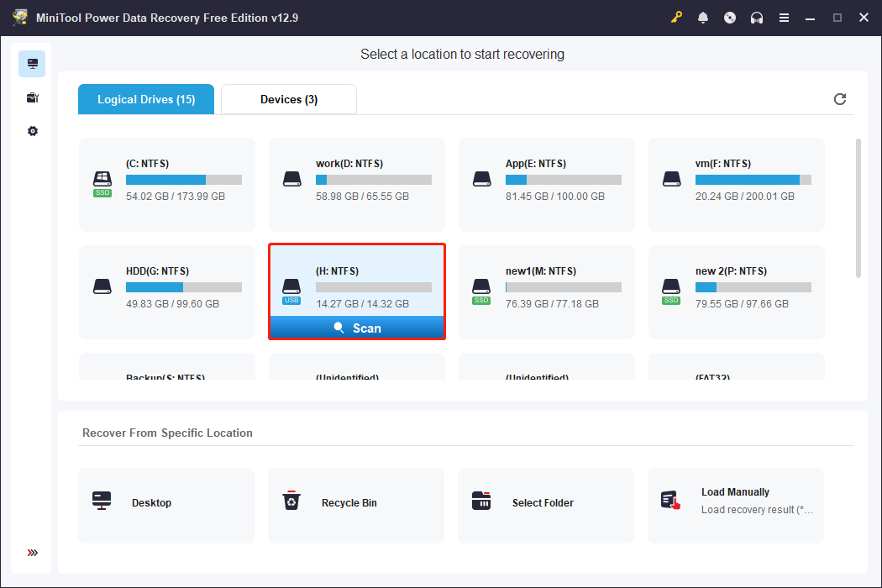Select new 2(P: NTFS) drive
The image size is (882, 588).
coord(737,292)
